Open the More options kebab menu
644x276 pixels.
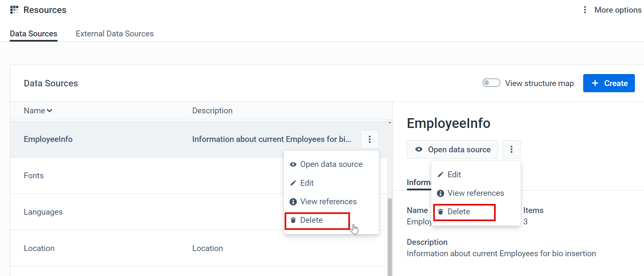click(x=585, y=10)
